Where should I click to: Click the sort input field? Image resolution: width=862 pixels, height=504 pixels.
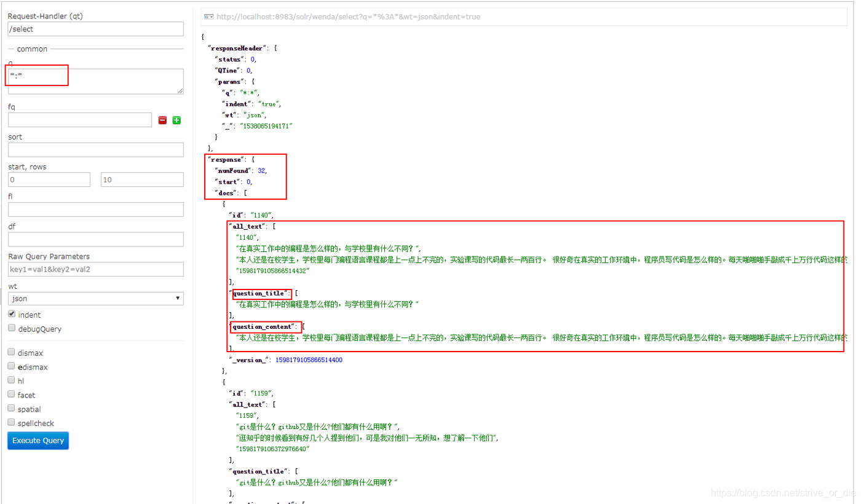(96, 149)
